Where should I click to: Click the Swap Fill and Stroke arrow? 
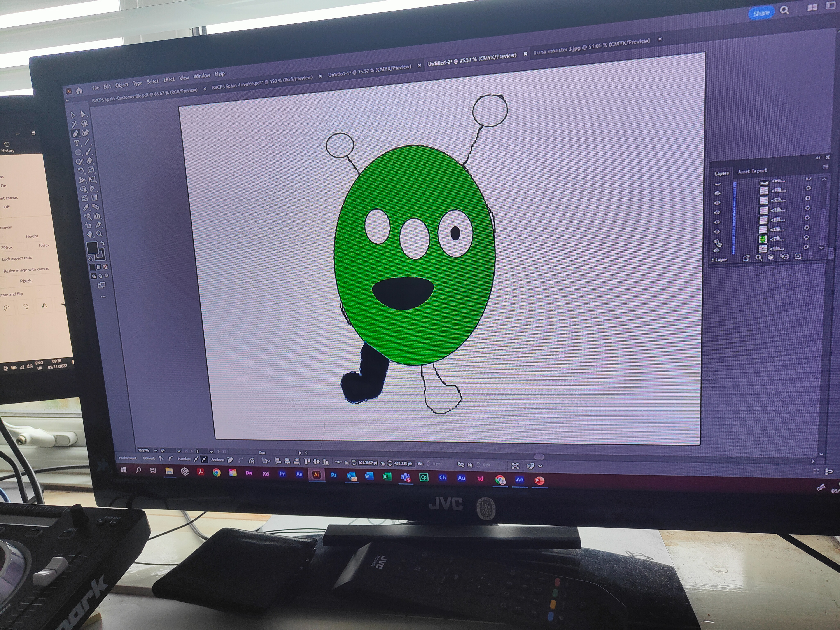coord(102,243)
